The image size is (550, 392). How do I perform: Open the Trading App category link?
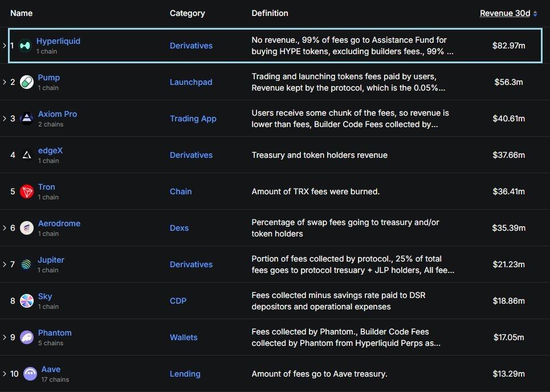pyautogui.click(x=193, y=119)
